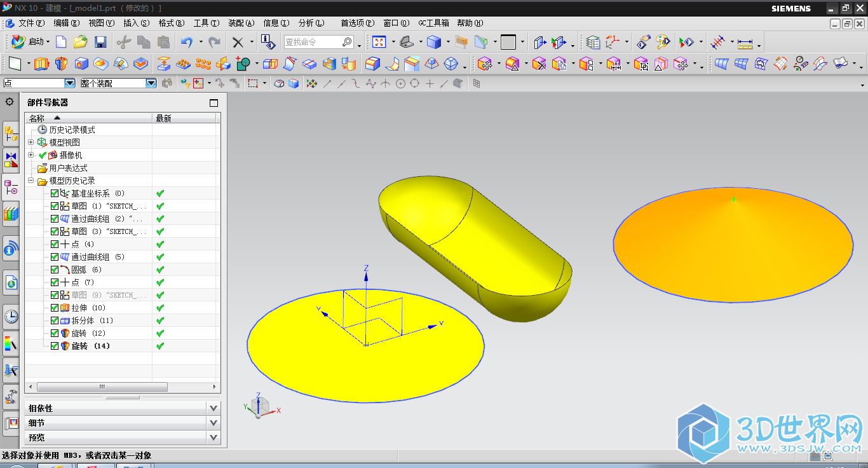Open the 视图(V) menu

(x=102, y=23)
